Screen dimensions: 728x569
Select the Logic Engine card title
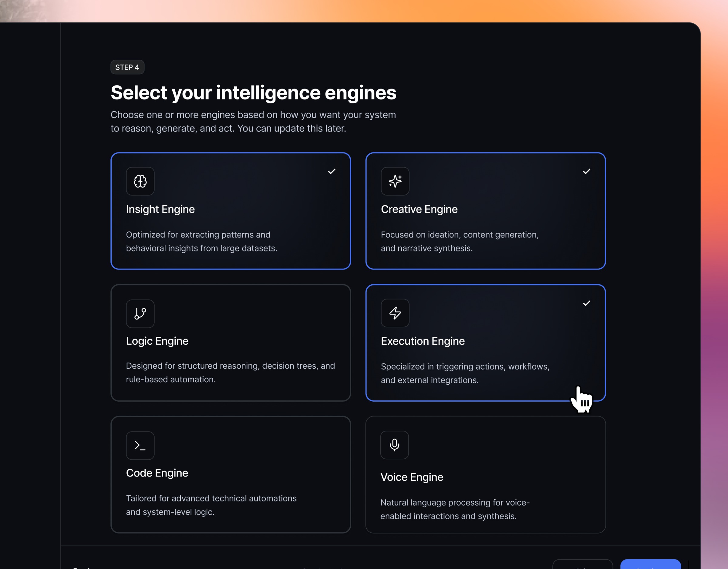point(157,341)
